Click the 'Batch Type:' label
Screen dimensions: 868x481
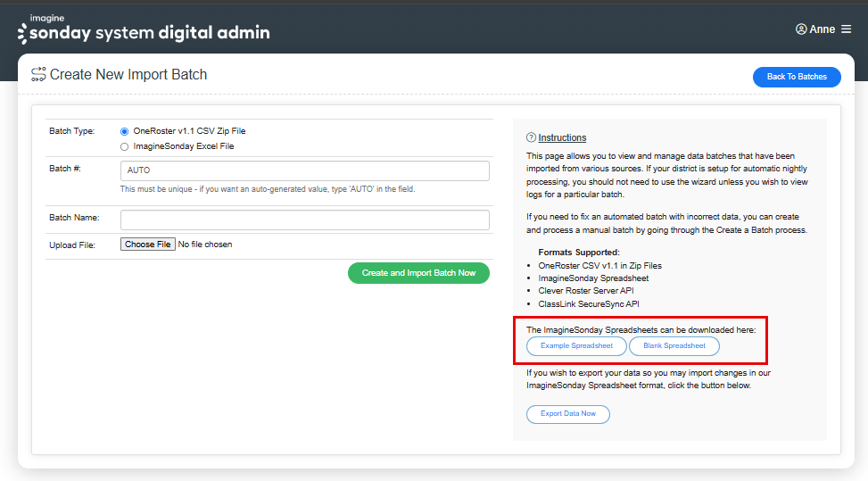72,131
